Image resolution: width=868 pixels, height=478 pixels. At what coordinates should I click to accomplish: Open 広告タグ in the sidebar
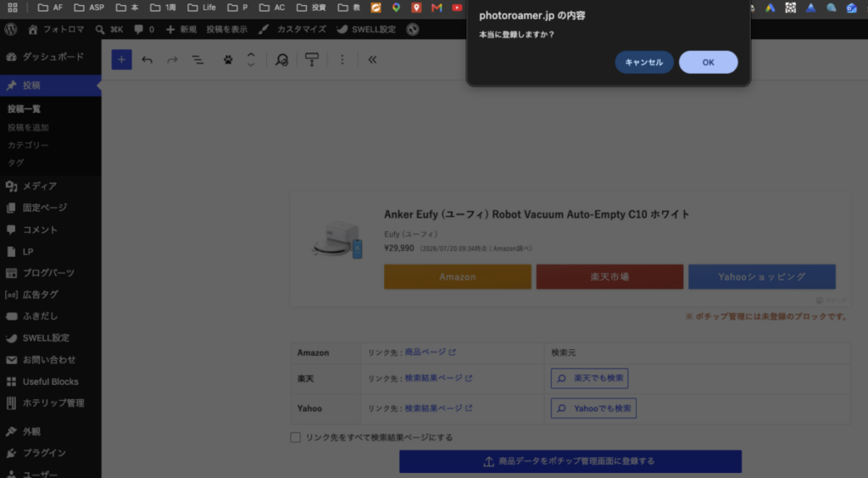50,294
